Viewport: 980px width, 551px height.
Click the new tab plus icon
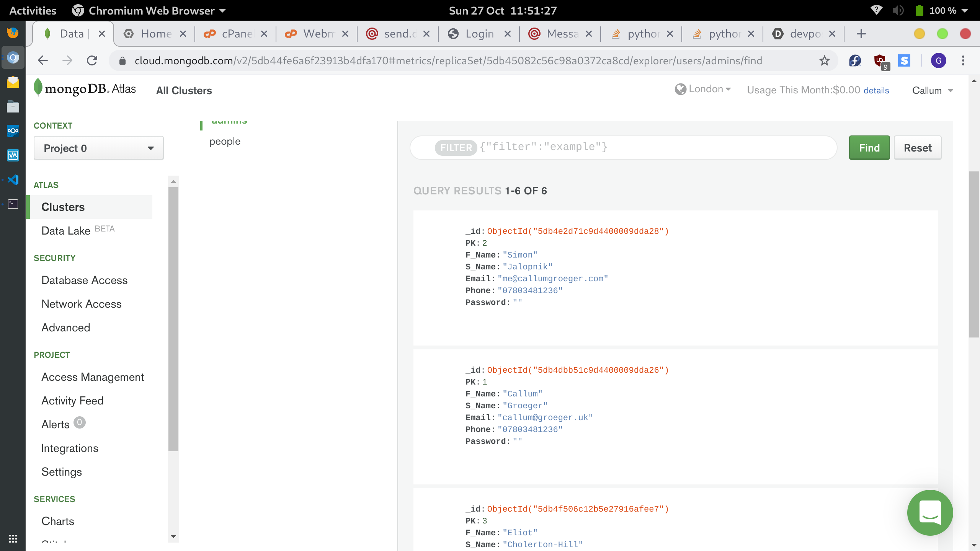(861, 34)
